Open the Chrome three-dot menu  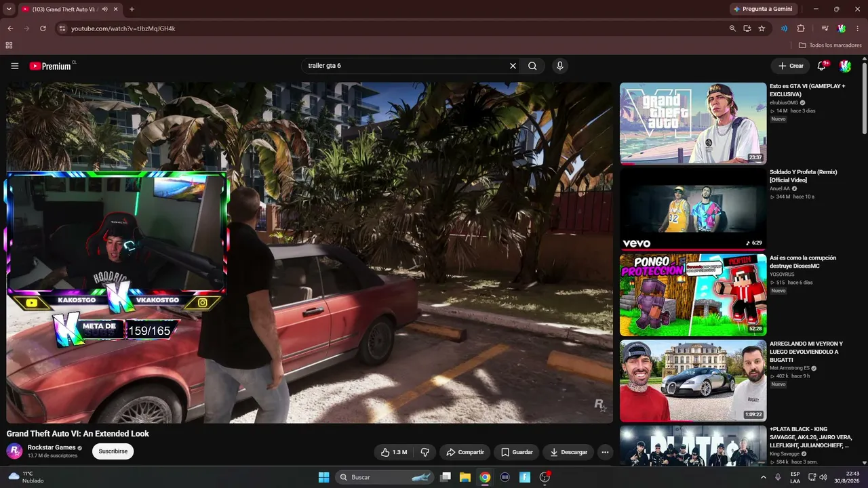(x=858, y=28)
